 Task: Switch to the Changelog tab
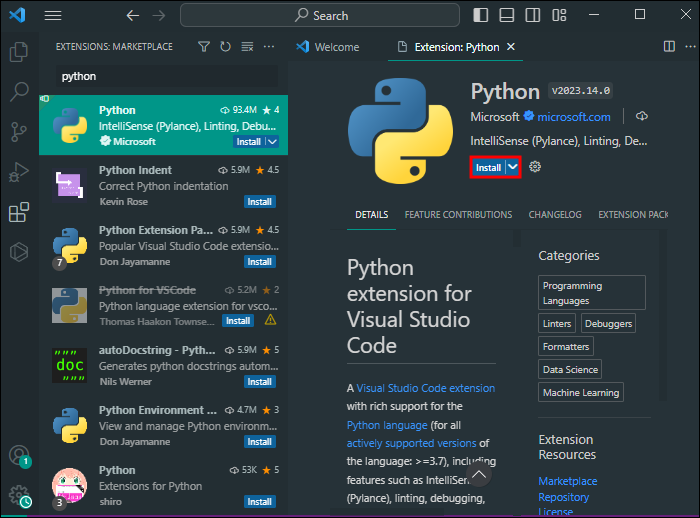pos(555,215)
